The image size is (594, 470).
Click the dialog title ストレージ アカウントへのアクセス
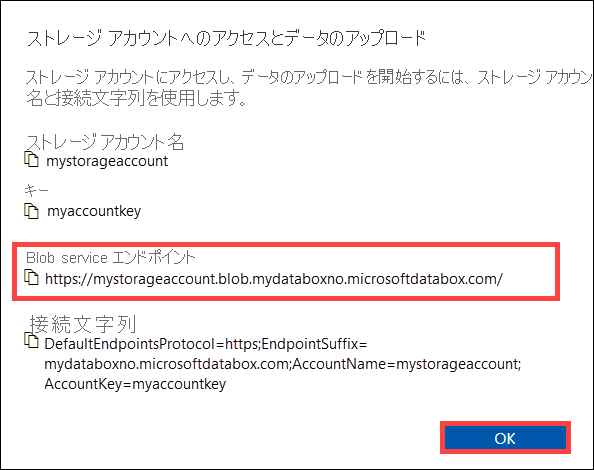click(227, 38)
